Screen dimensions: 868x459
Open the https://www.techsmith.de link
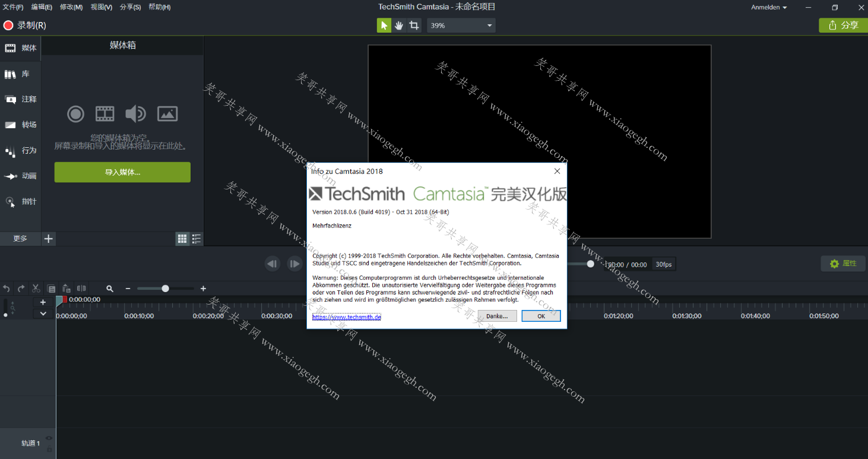point(347,317)
